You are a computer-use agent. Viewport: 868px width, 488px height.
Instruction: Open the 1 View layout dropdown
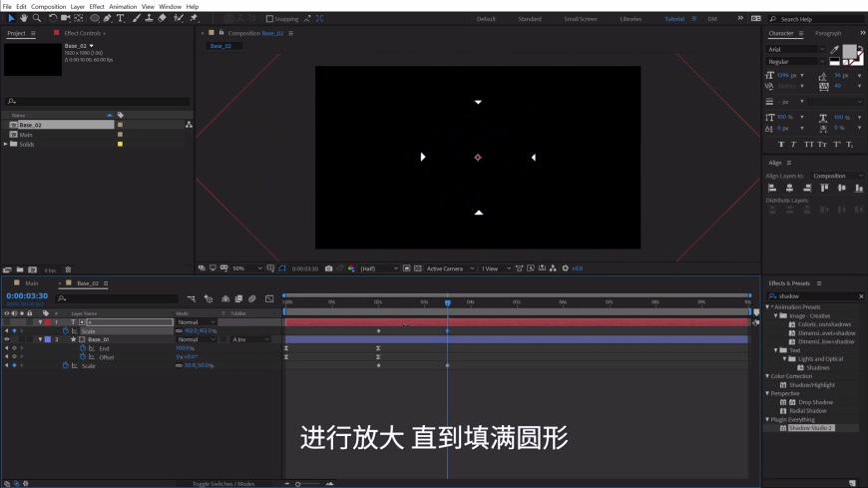[x=496, y=268]
